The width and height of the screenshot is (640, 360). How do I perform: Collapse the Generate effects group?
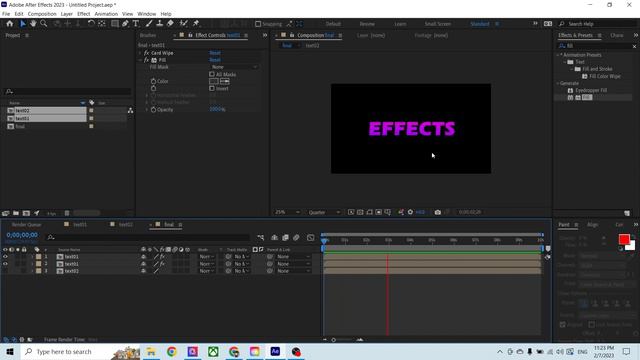[x=558, y=83]
